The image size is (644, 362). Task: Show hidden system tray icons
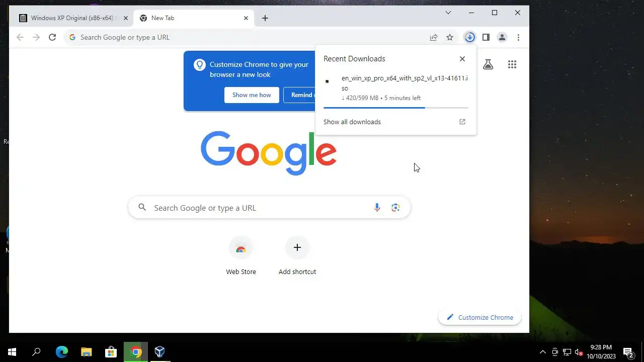coord(542,352)
